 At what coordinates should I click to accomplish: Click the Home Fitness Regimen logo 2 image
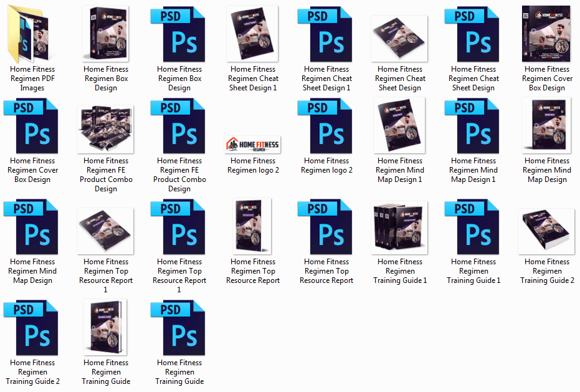[253, 145]
